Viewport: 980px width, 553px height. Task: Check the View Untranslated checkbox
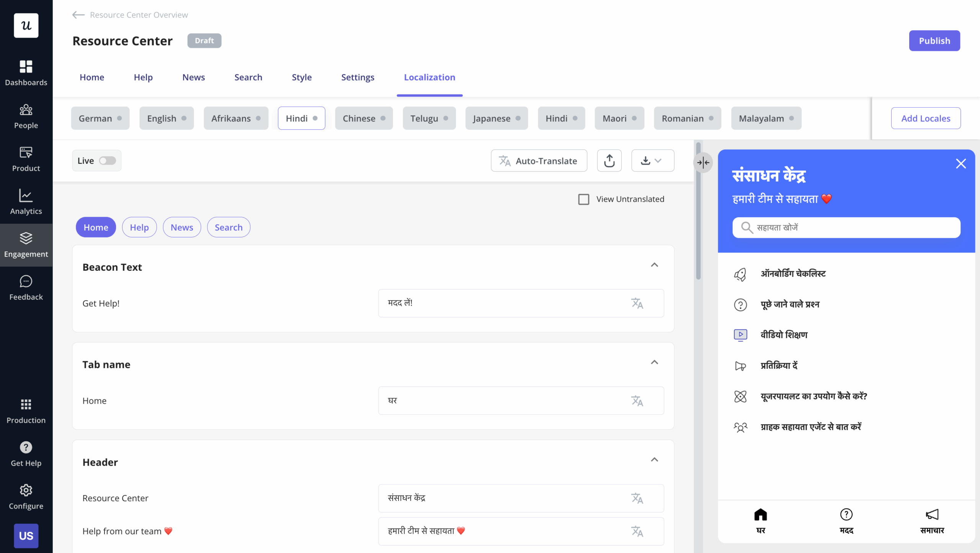pyautogui.click(x=584, y=199)
